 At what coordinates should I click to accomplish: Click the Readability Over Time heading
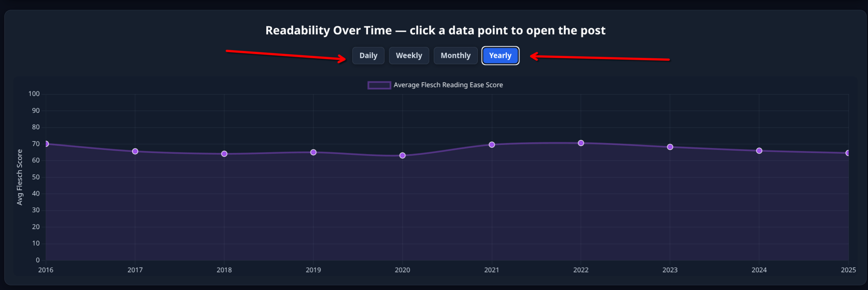[435, 30]
